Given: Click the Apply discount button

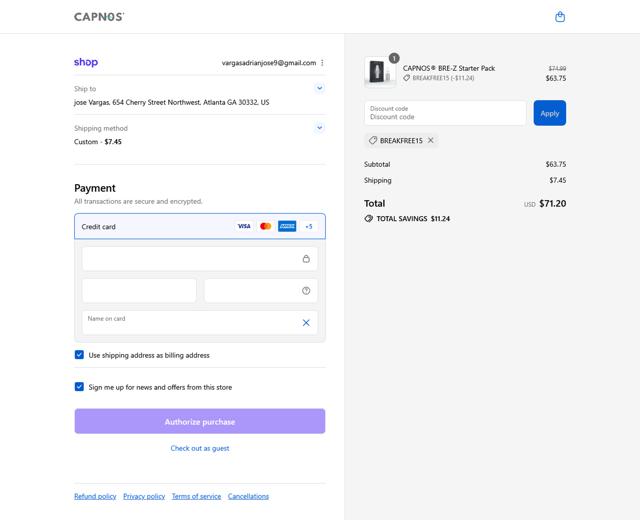Looking at the screenshot, I should 549,113.
